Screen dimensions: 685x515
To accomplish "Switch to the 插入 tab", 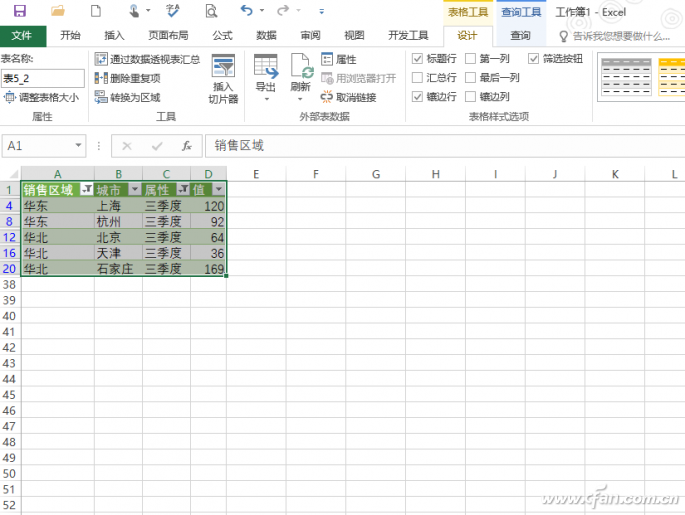I will coord(114,36).
